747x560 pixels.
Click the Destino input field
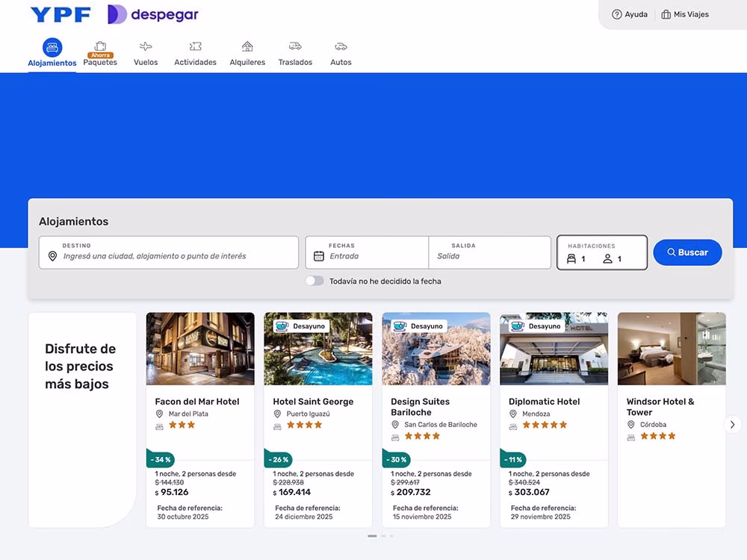tap(168, 254)
